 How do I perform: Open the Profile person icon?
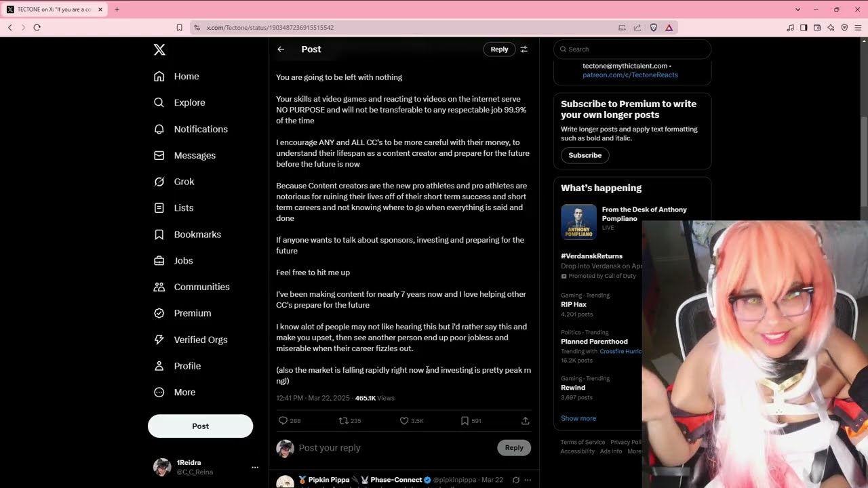pyautogui.click(x=159, y=366)
